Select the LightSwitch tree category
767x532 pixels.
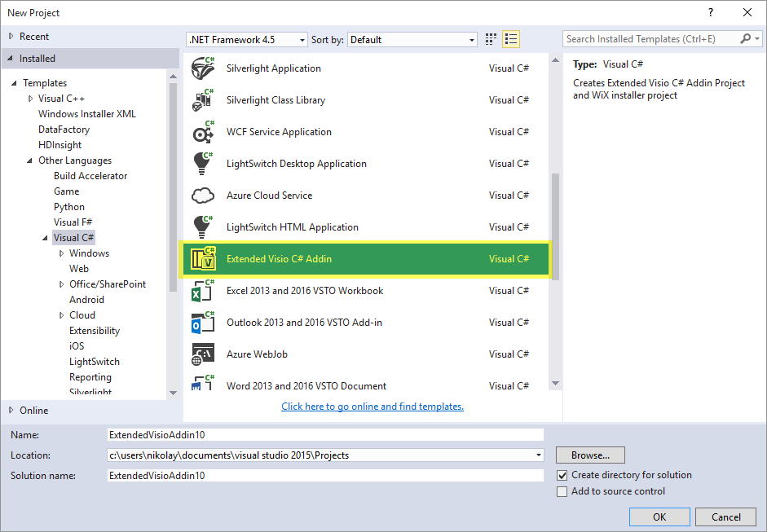(95, 362)
